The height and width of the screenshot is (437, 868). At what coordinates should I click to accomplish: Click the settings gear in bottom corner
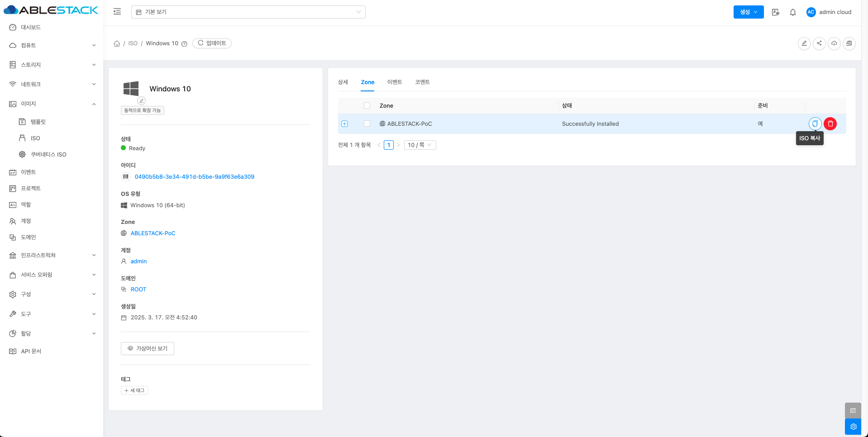click(853, 427)
